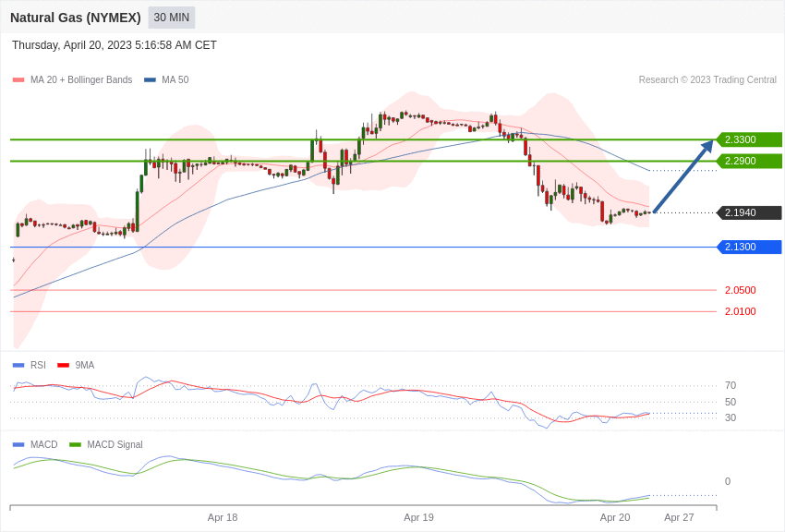Click the Apr 20 date axis label
Viewport: 785px width, 532px height.
tap(615, 517)
